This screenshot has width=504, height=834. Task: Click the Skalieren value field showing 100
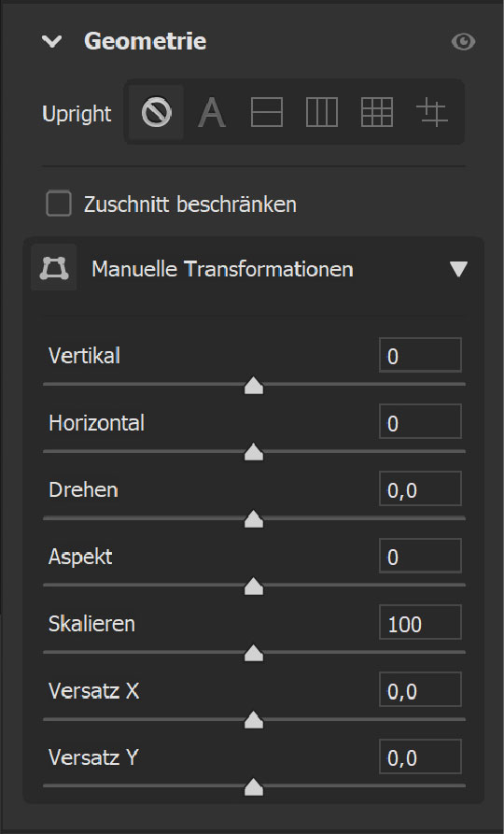(x=420, y=622)
